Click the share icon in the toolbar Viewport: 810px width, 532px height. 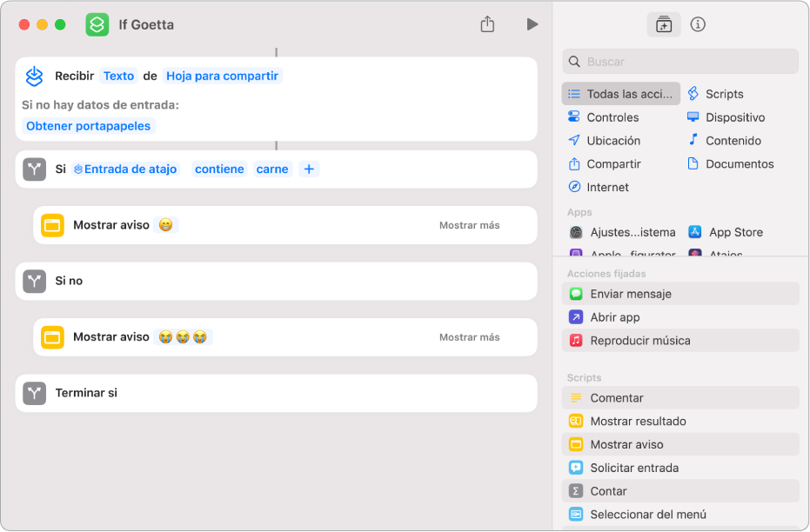point(487,24)
